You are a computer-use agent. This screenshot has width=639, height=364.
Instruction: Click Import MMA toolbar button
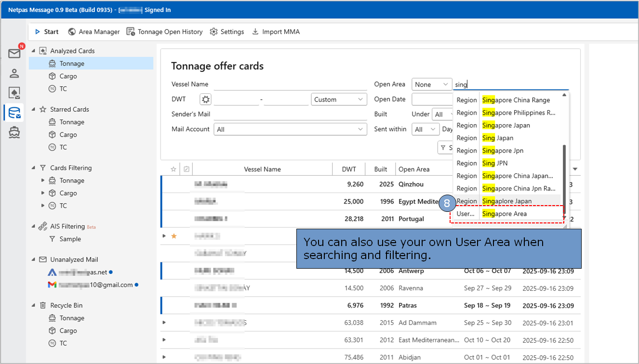(276, 32)
